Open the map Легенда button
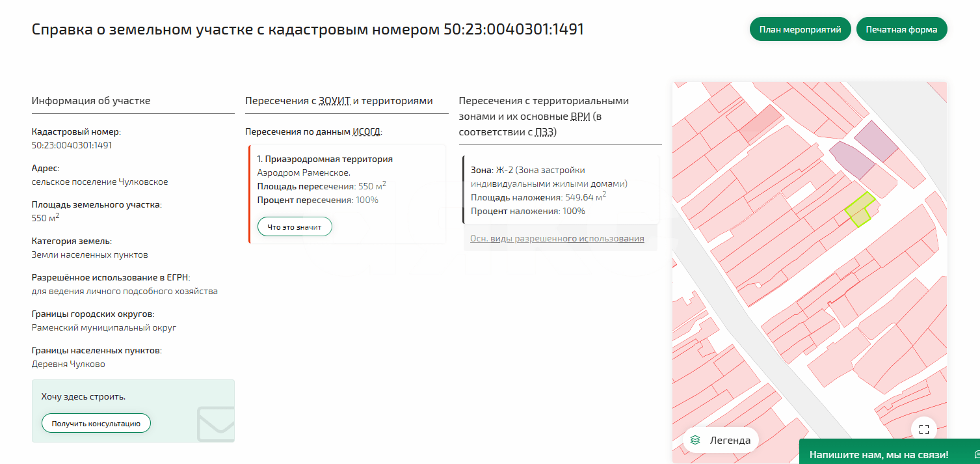This screenshot has width=980, height=464. [721, 440]
